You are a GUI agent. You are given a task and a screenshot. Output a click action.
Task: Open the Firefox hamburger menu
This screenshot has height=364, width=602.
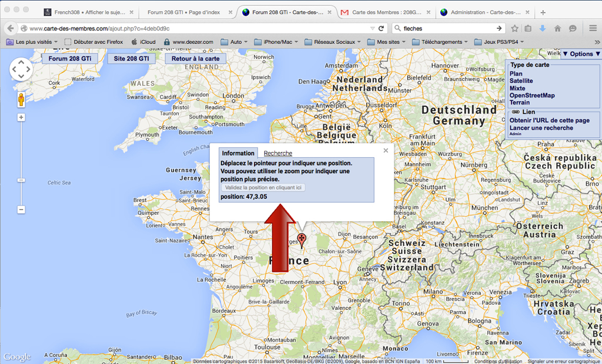593,28
